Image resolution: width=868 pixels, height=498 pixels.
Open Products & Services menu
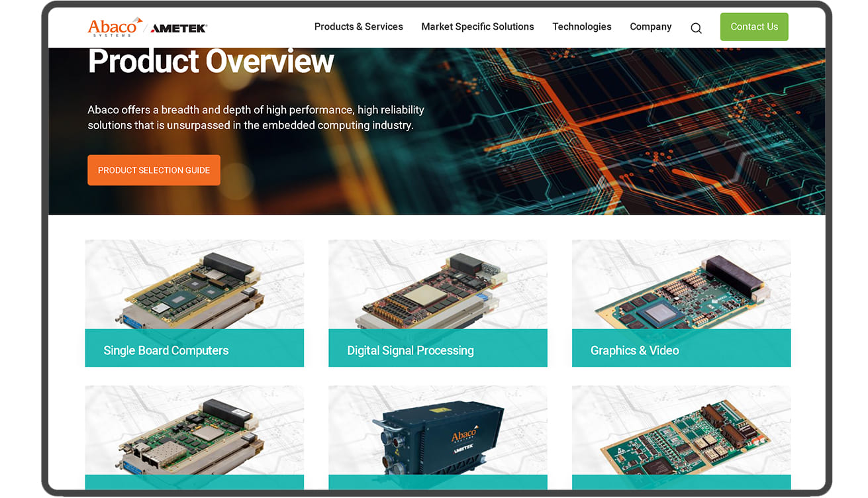tap(359, 26)
